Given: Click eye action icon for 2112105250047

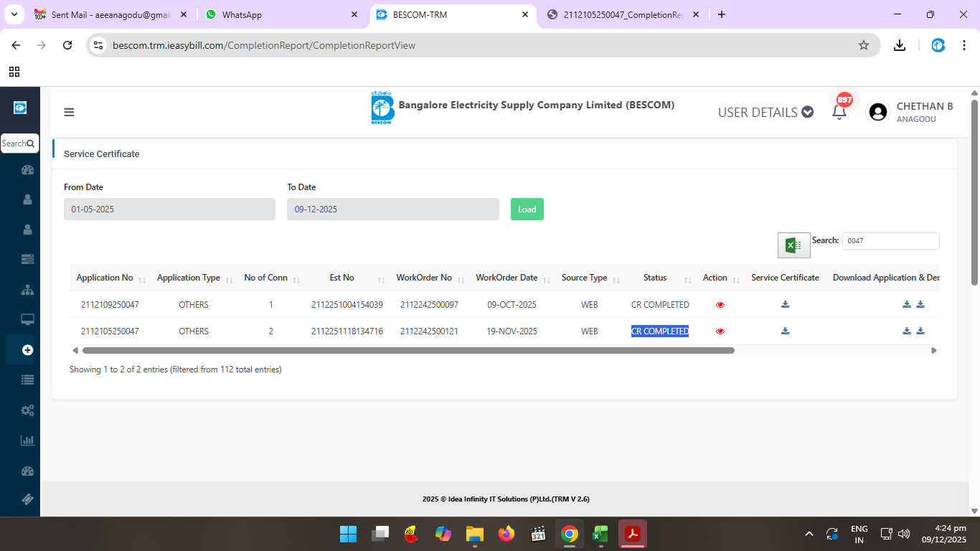Looking at the screenshot, I should [720, 331].
